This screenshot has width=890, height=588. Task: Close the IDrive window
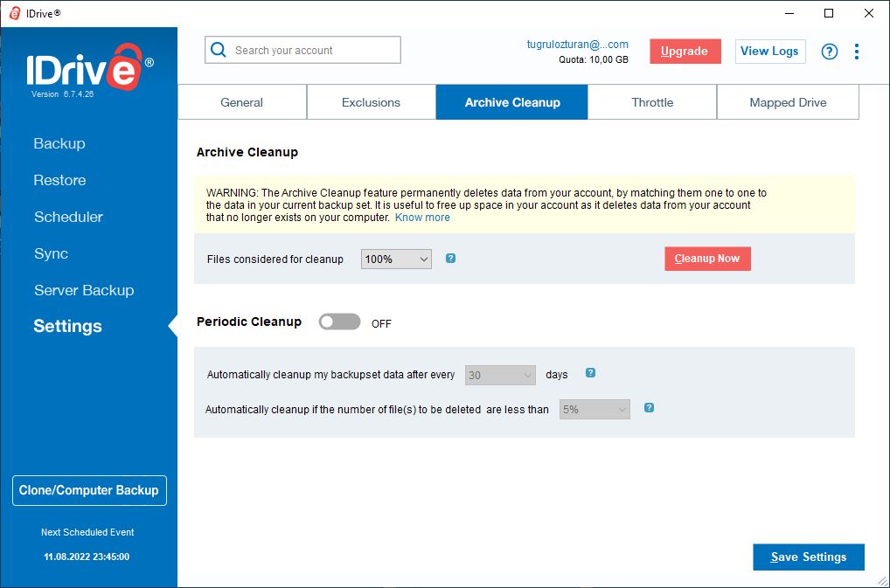(868, 13)
